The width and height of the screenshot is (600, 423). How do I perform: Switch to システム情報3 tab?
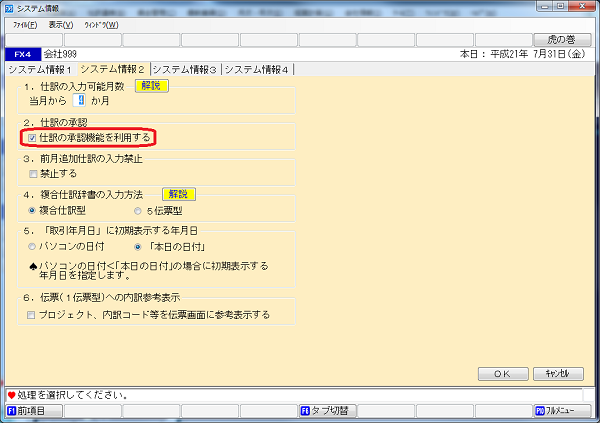point(185,70)
